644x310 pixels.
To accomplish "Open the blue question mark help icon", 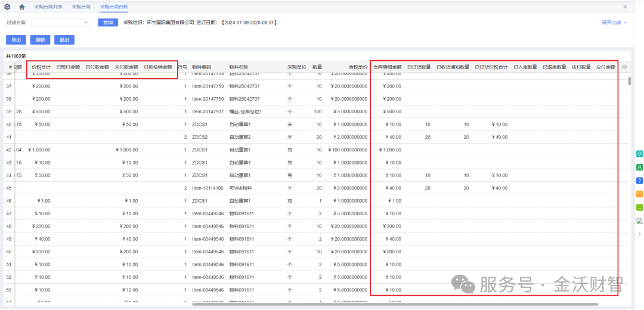I will click(x=639, y=180).
